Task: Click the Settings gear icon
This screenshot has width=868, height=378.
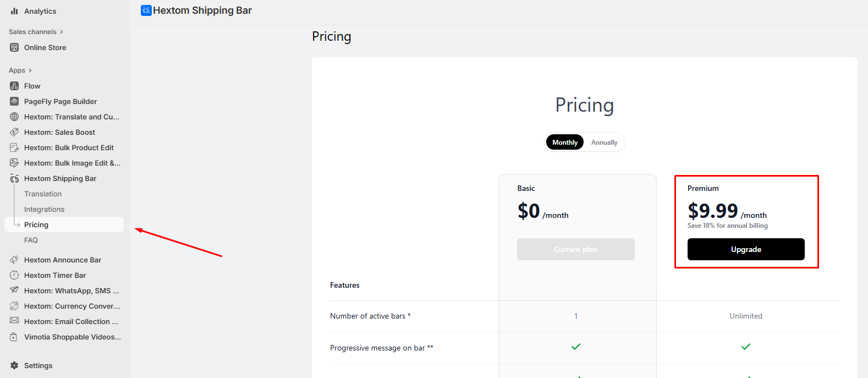Action: (x=14, y=365)
